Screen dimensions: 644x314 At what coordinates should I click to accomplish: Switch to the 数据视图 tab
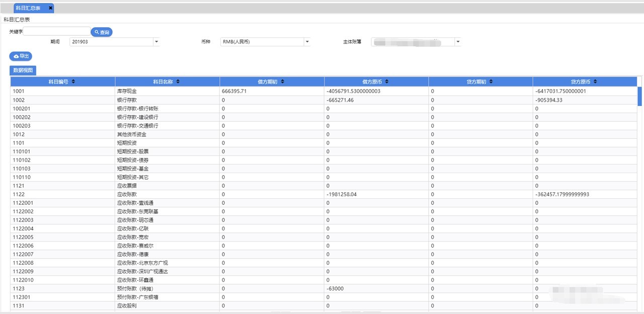tap(23, 70)
